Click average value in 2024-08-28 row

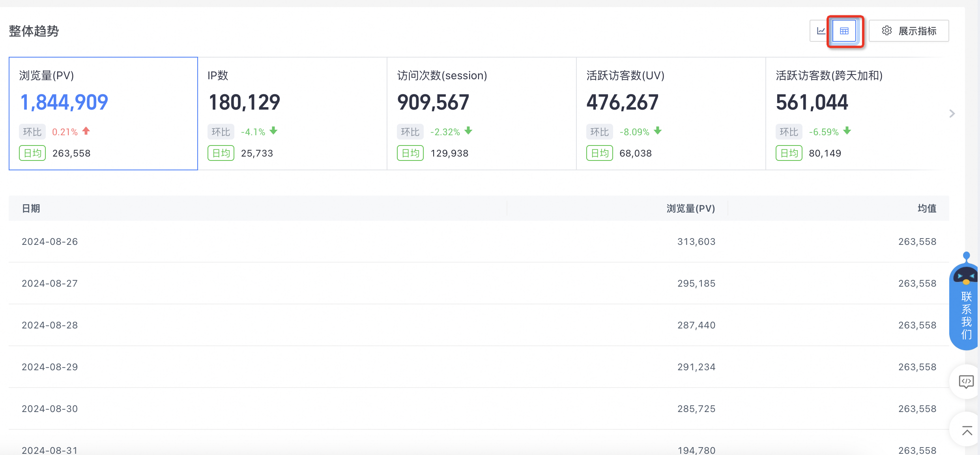coord(917,325)
